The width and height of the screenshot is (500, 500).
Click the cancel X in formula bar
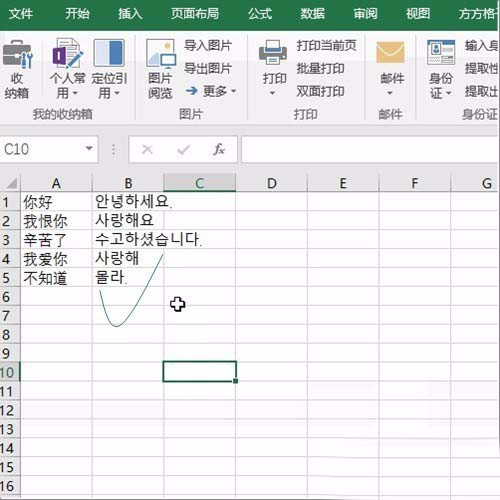(147, 149)
